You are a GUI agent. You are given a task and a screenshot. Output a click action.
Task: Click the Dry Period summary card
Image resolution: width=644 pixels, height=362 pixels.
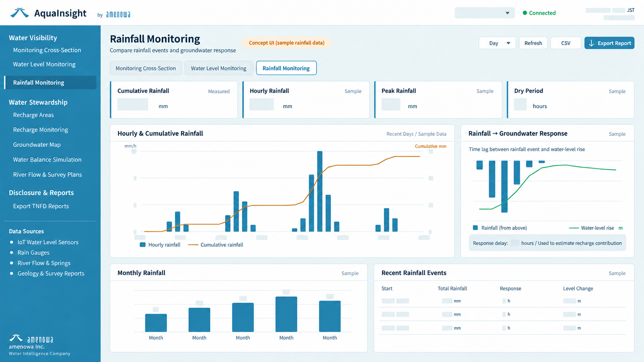point(570,100)
